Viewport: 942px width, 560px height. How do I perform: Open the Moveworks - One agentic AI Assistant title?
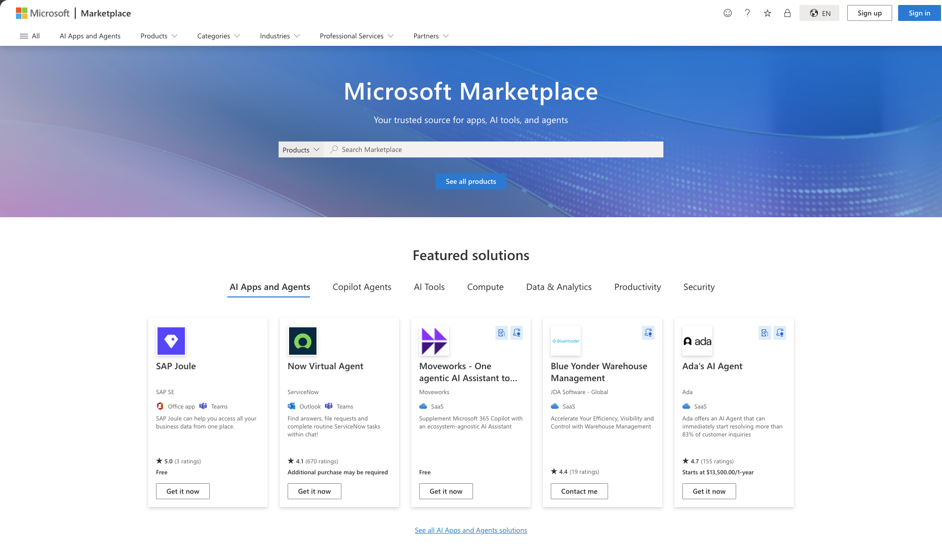469,372
